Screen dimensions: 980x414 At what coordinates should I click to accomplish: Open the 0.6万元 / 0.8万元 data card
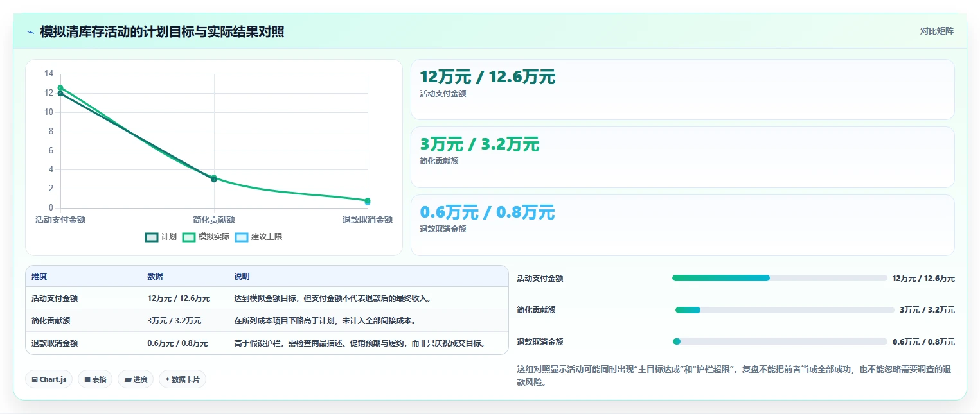[x=682, y=225]
